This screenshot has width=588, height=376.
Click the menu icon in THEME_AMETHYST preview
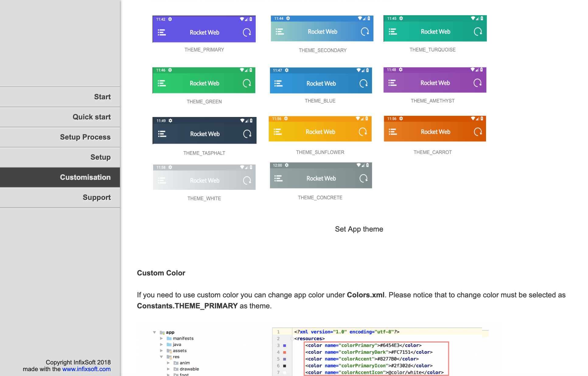(392, 83)
